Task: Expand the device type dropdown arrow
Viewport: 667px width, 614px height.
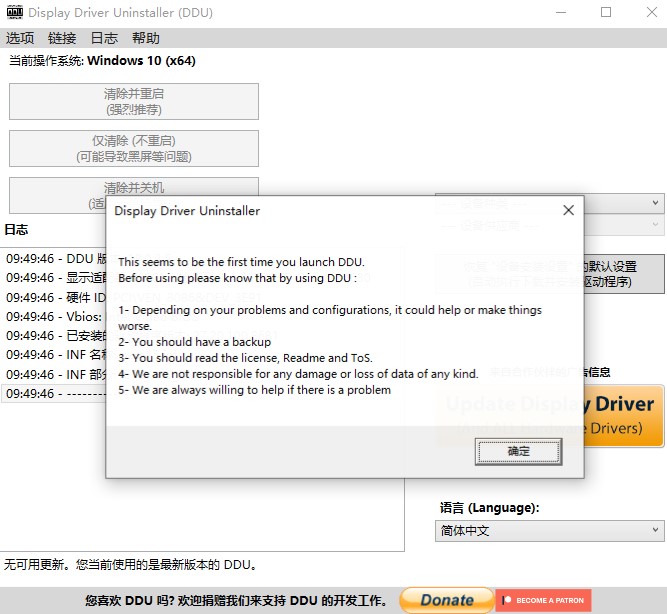Action: [655, 203]
